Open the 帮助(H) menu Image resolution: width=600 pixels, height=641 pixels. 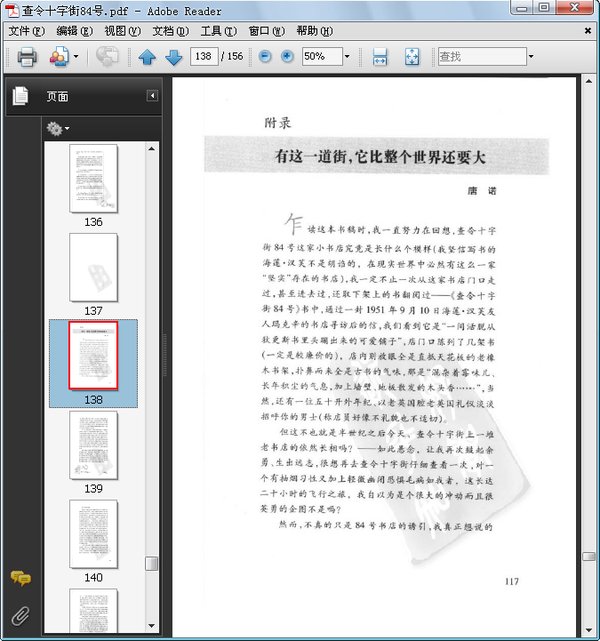point(313,31)
